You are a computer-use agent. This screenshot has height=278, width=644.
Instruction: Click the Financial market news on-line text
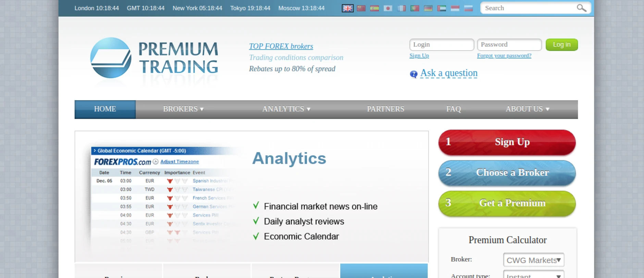click(321, 207)
